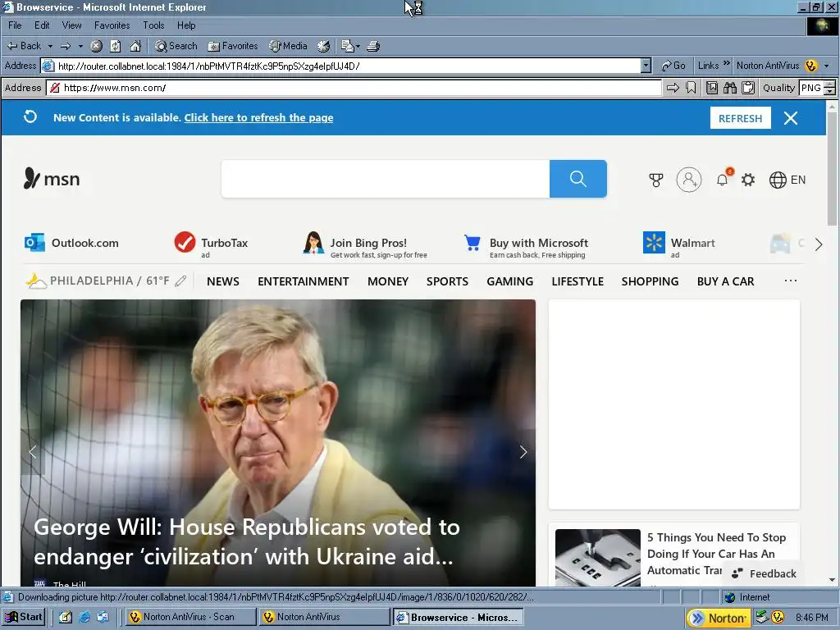
Task: Click the Browservice find binoculars icon
Action: [x=729, y=88]
